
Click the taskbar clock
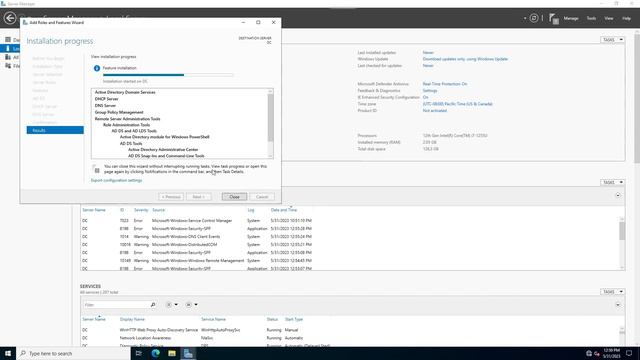coord(611,353)
